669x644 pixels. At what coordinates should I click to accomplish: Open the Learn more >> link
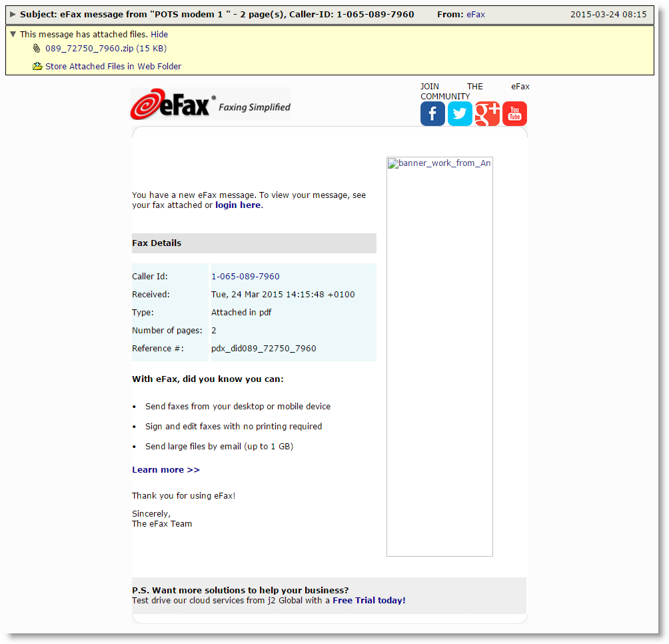pyautogui.click(x=165, y=469)
